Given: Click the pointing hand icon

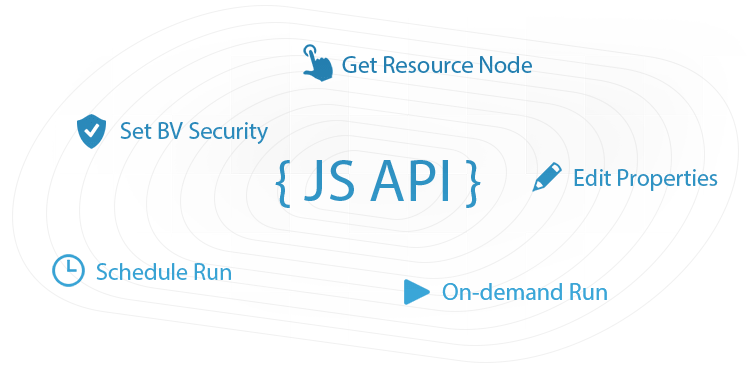Looking at the screenshot, I should (318, 63).
